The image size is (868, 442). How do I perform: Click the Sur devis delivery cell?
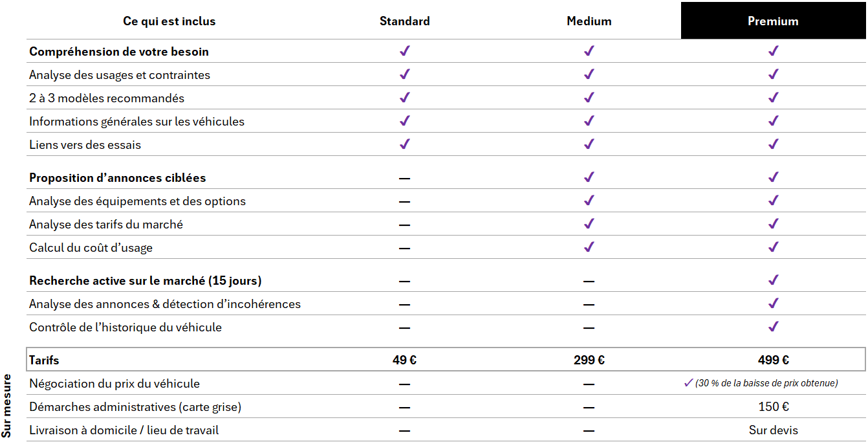tap(773, 430)
